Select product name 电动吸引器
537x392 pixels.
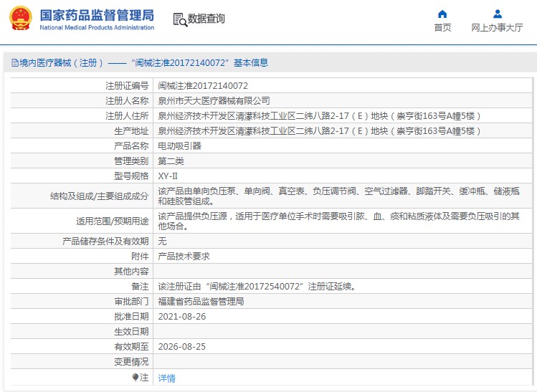click(x=179, y=146)
